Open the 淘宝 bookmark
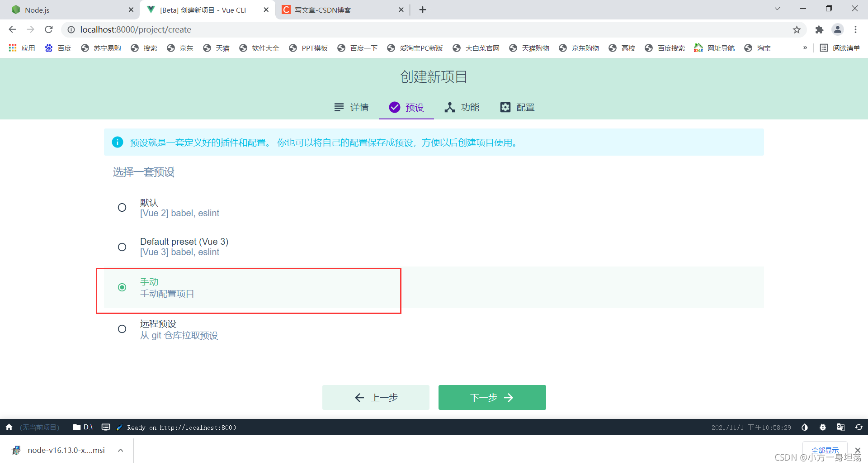868x466 pixels. [x=758, y=48]
